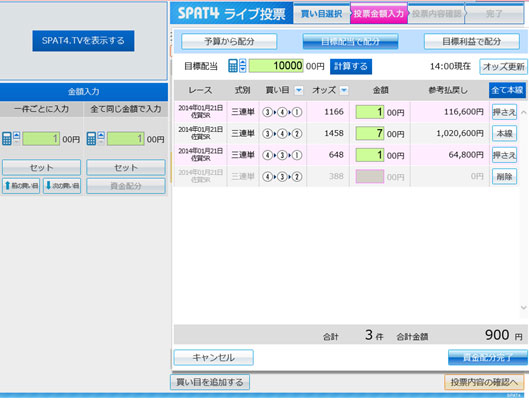Click the amount field for odds 648 row

[x=370, y=155]
